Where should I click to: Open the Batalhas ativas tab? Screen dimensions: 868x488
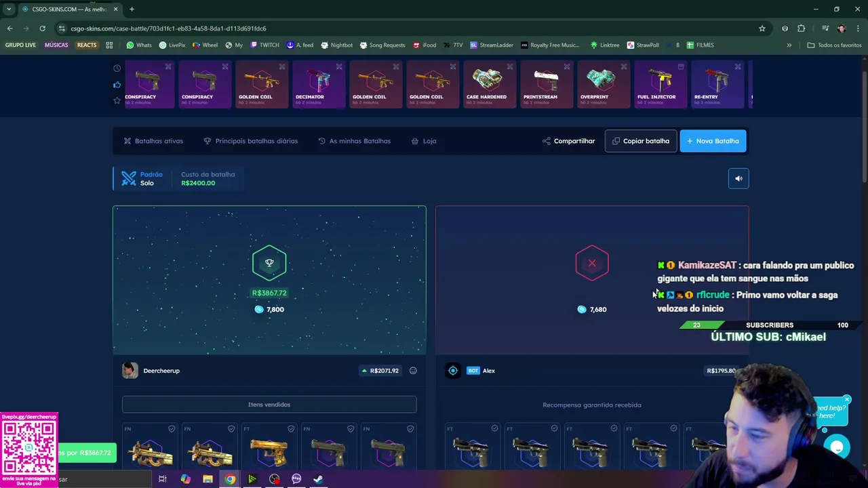coord(153,141)
